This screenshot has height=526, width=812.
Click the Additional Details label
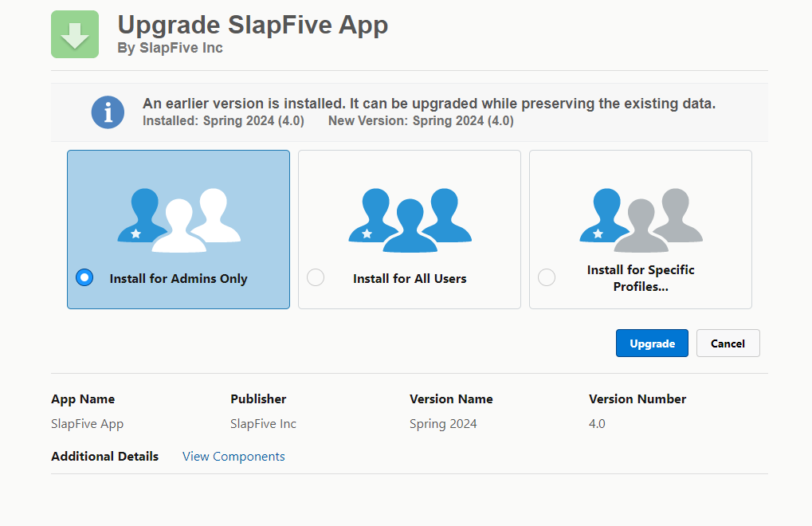coord(104,457)
